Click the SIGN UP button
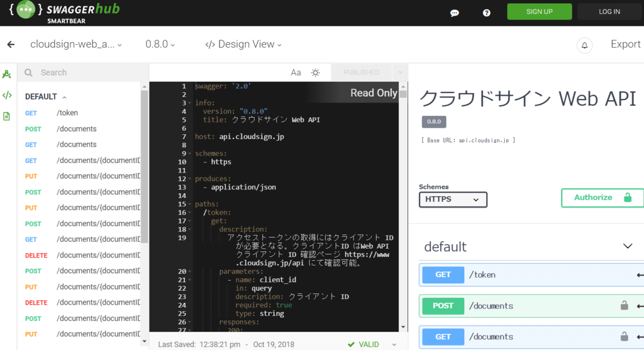 (539, 11)
